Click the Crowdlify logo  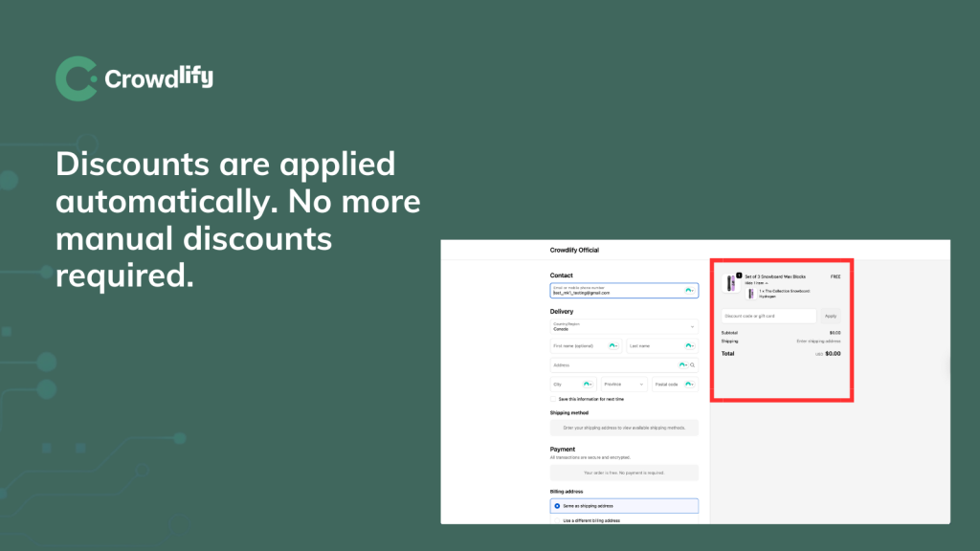click(134, 78)
